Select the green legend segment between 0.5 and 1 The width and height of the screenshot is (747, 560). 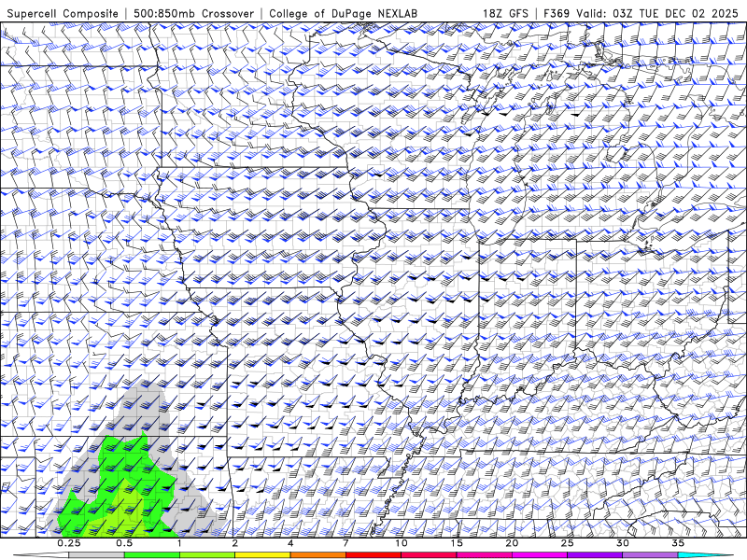(x=151, y=555)
